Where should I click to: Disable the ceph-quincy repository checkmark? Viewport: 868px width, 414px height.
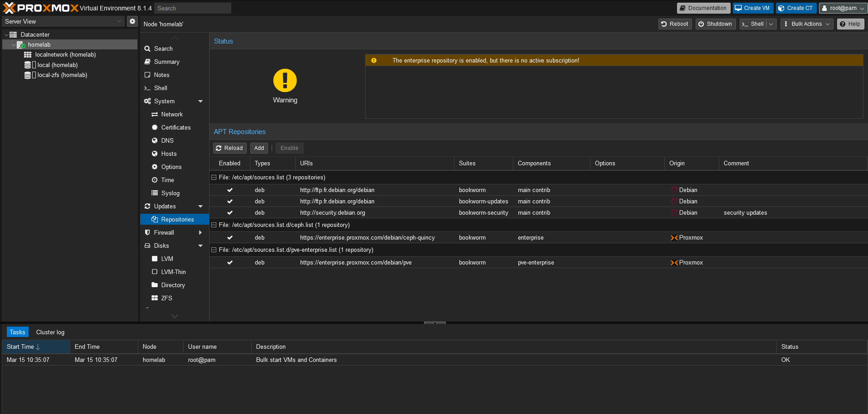230,237
